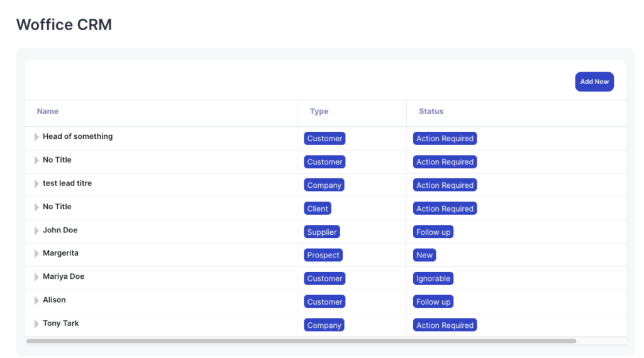
Task: Click the Add New button
Action: coord(594,82)
